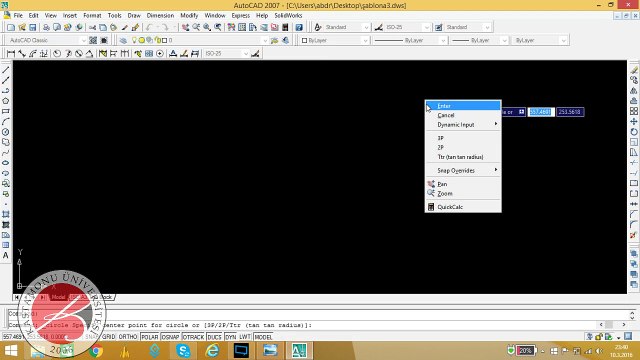Click the Save icon in the Standard toolbar
This screenshot has width=640, height=360.
point(33,27)
